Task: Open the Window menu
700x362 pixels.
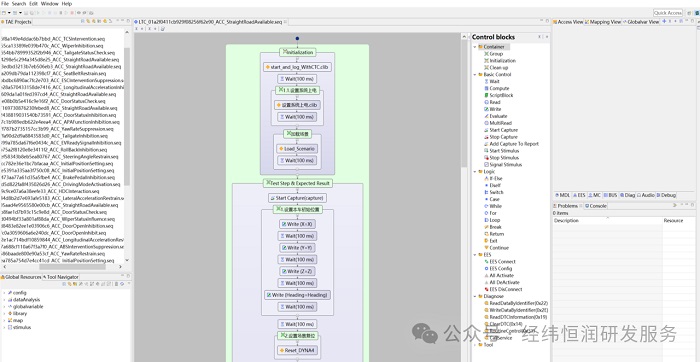Action: (50, 4)
